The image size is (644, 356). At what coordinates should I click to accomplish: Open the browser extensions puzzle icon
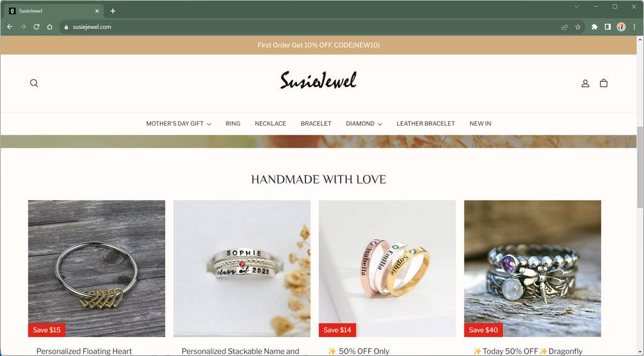(594, 26)
